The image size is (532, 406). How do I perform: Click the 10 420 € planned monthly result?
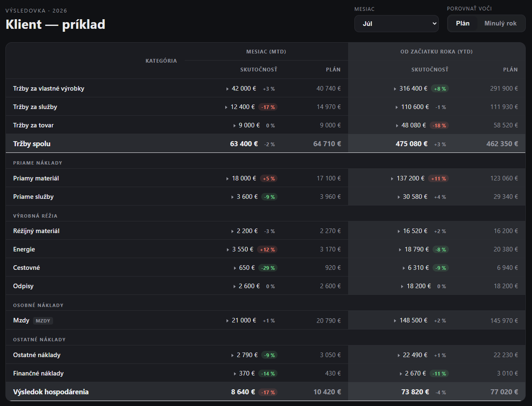(x=327, y=392)
